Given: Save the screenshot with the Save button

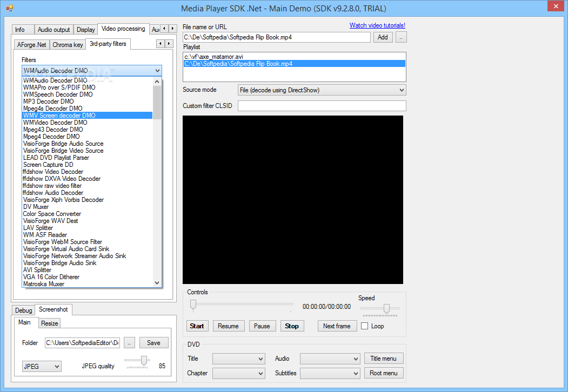Looking at the screenshot, I should point(154,343).
